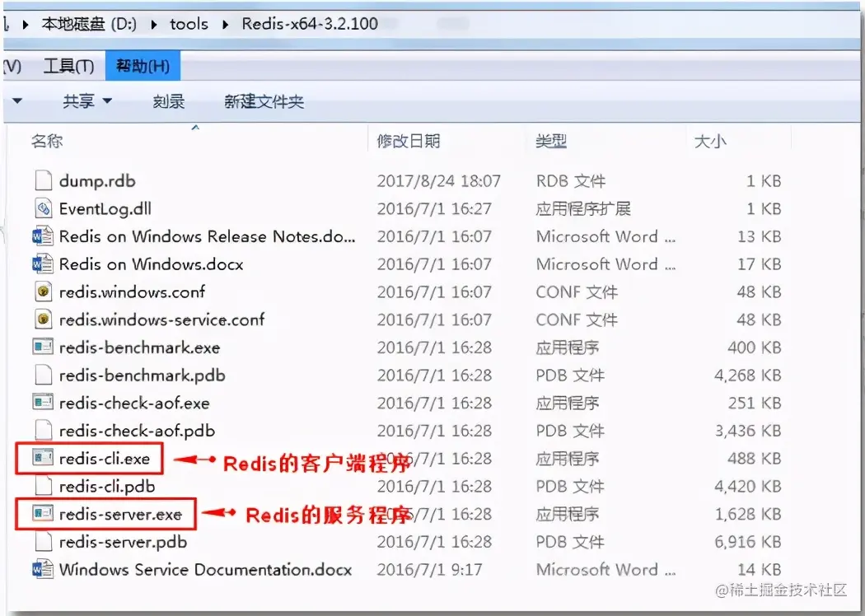Click the RDB 文件 type cell
This screenshot has width=865, height=616.
(x=570, y=181)
